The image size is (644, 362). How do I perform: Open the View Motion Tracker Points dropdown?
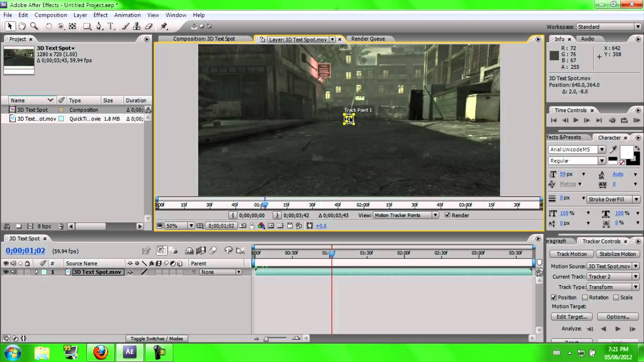(406, 215)
